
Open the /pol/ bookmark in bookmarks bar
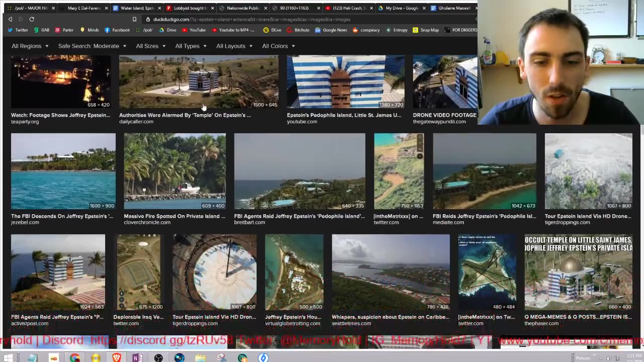coord(144,30)
